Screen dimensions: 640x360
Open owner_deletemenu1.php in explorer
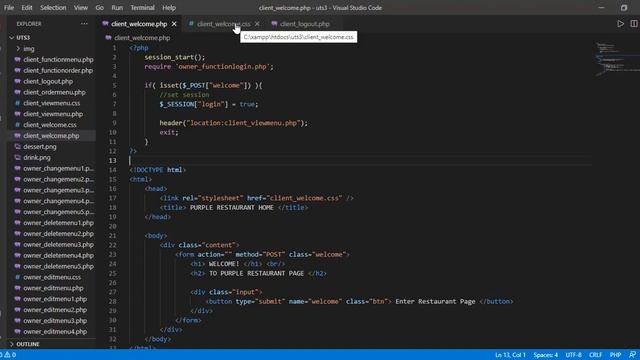[58, 223]
